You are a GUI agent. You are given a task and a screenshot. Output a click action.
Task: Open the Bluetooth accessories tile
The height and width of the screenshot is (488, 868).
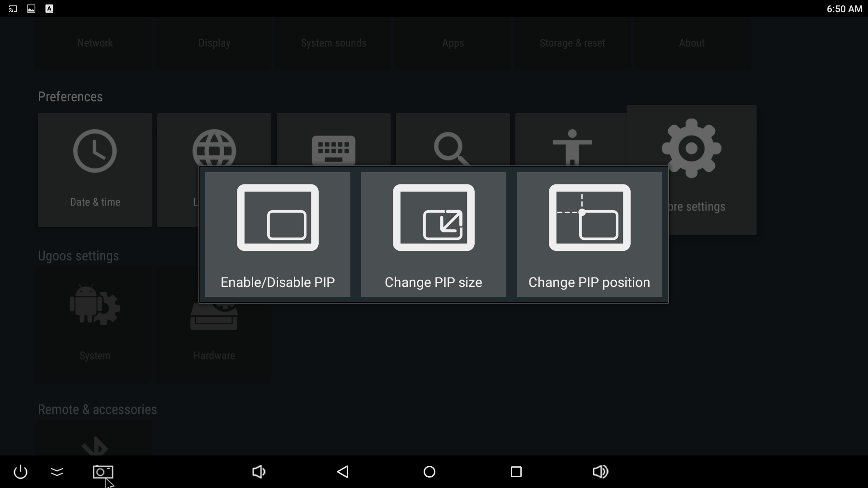[x=95, y=438]
